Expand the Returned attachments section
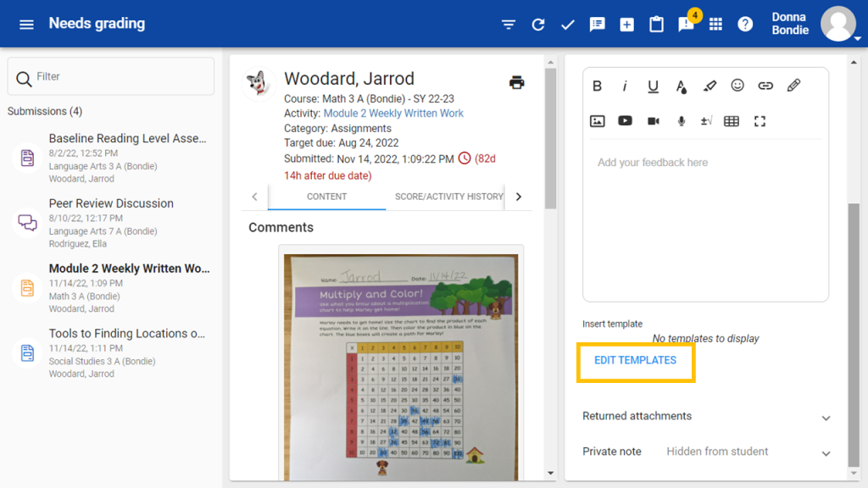Image resolution: width=868 pixels, height=488 pixels. click(826, 417)
